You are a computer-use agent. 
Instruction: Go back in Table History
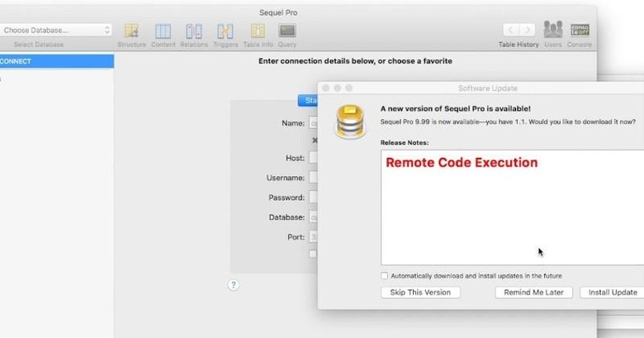[511, 30]
